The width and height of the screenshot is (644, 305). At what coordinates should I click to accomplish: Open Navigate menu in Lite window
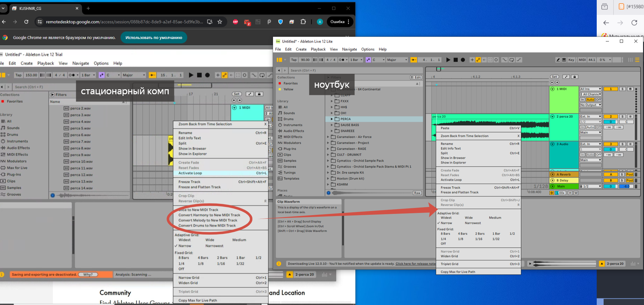tap(349, 49)
